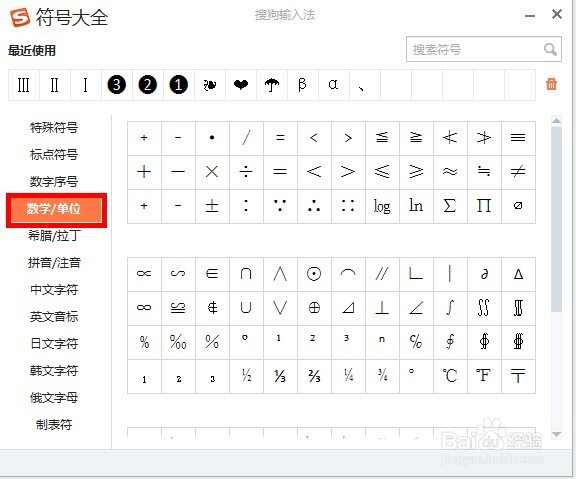Insert the single integral symbol ∫

pyautogui.click(x=450, y=308)
